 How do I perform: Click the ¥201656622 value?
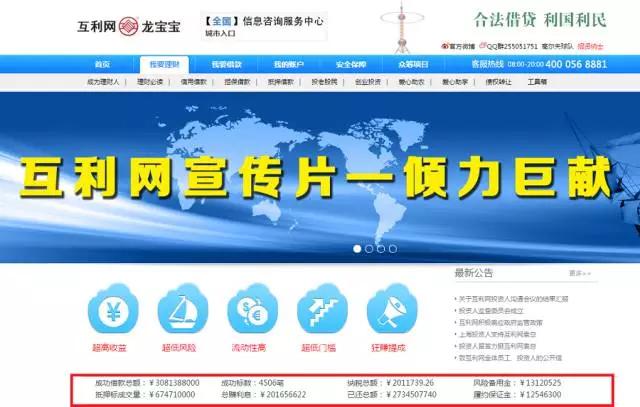pos(282,395)
